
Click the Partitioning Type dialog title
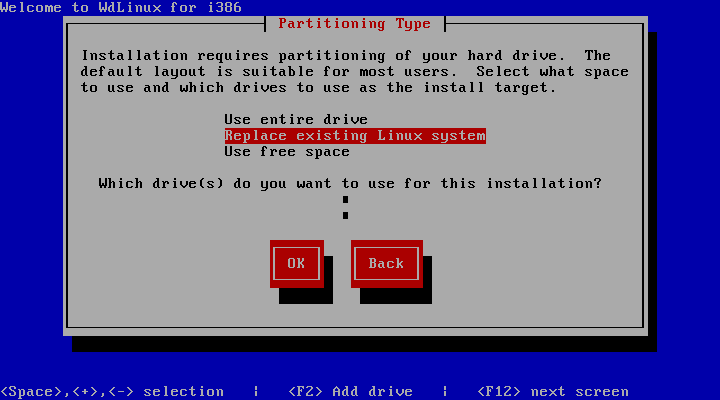click(354, 23)
